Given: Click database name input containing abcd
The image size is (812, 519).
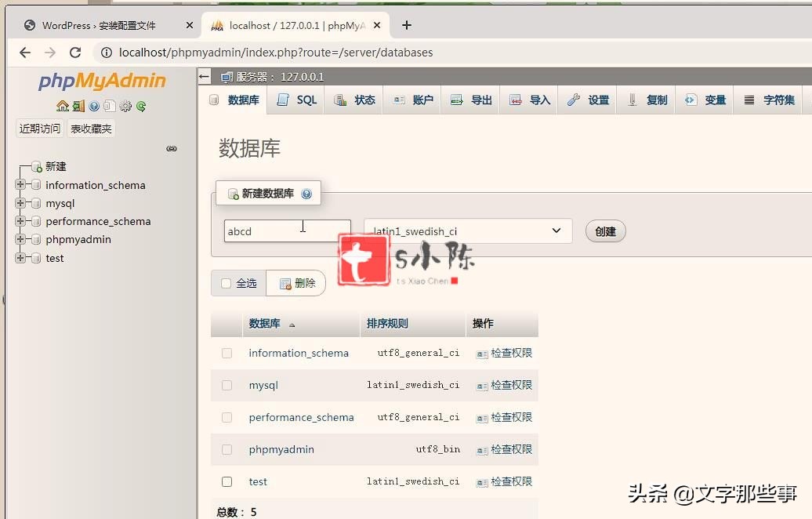Looking at the screenshot, I should tap(288, 231).
